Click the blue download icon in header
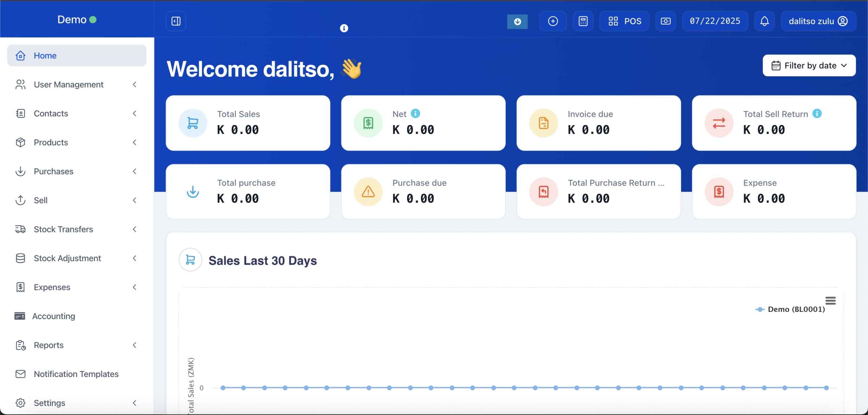 point(517,21)
